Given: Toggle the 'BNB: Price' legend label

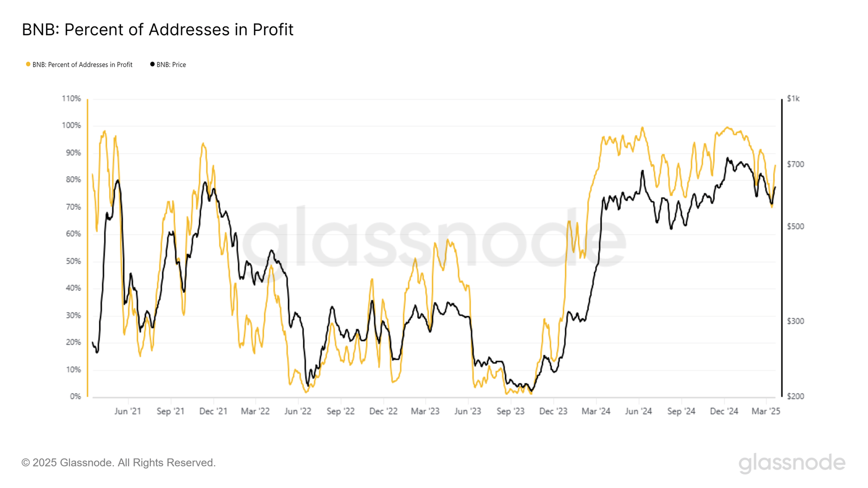Looking at the screenshot, I should [171, 65].
